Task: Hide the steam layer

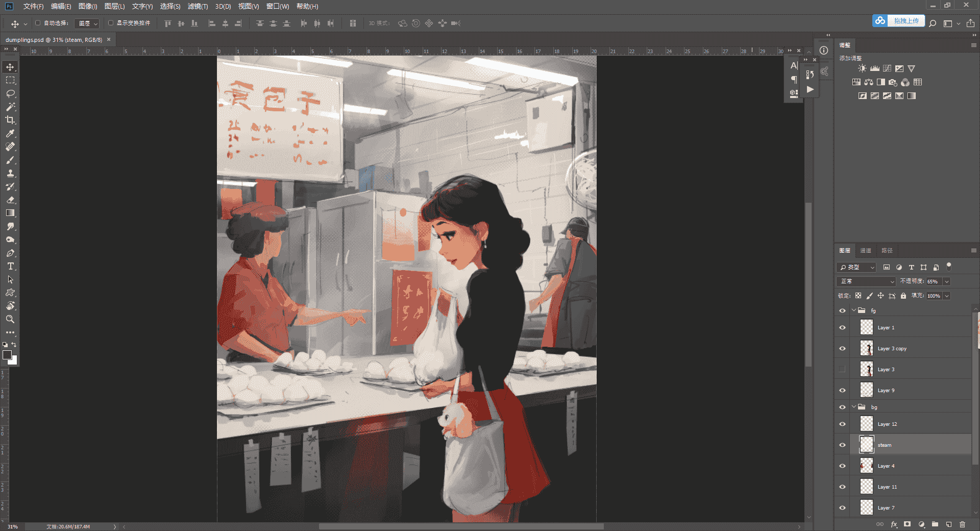Action: coord(842,445)
